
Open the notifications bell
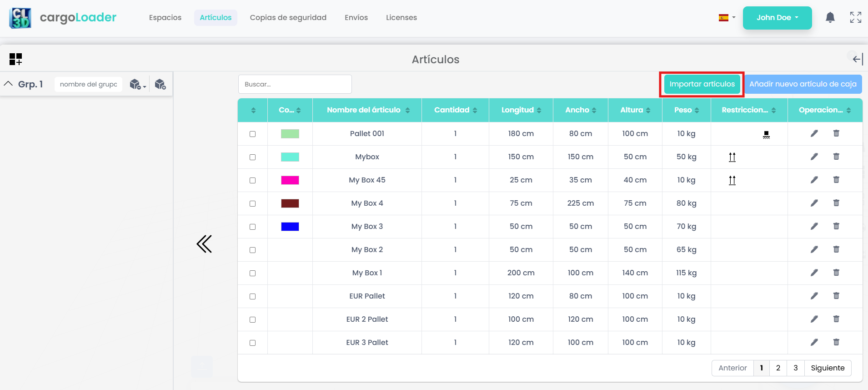click(x=830, y=18)
